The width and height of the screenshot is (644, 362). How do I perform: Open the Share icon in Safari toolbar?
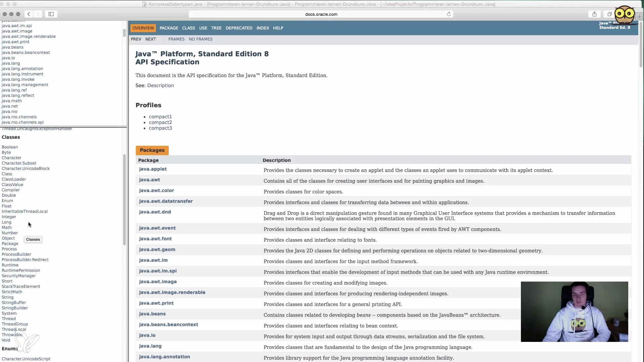[594, 14]
